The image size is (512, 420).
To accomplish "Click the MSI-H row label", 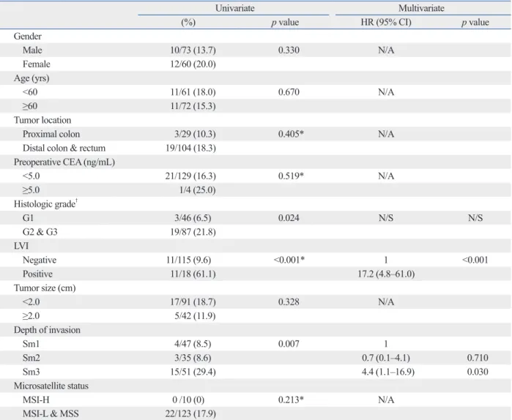I will tap(36, 400).
